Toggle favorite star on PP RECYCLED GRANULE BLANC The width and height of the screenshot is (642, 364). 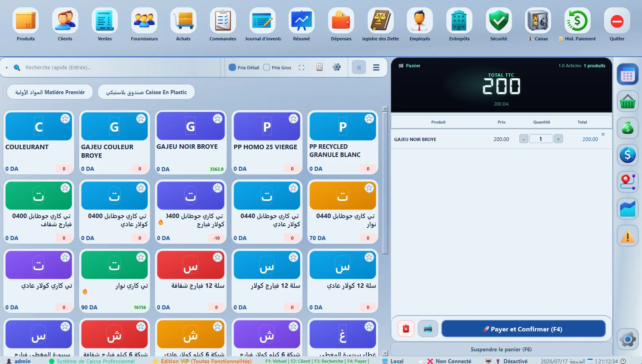tap(369, 119)
